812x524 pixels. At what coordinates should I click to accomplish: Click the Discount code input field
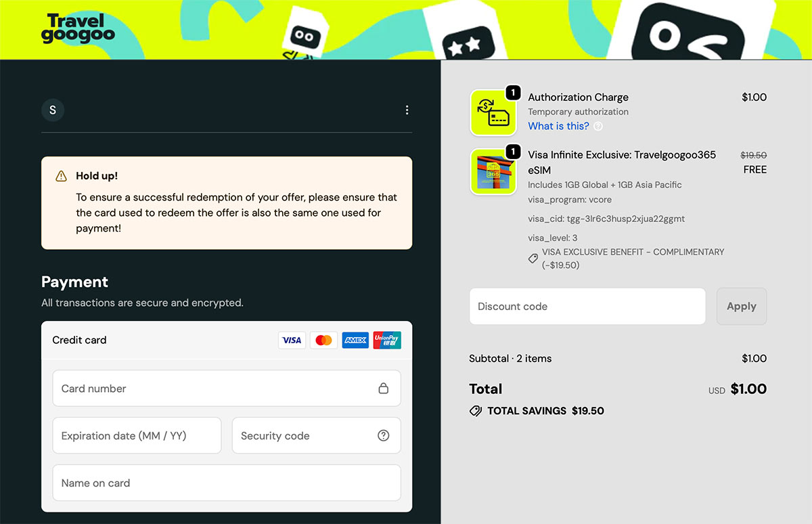tap(587, 306)
